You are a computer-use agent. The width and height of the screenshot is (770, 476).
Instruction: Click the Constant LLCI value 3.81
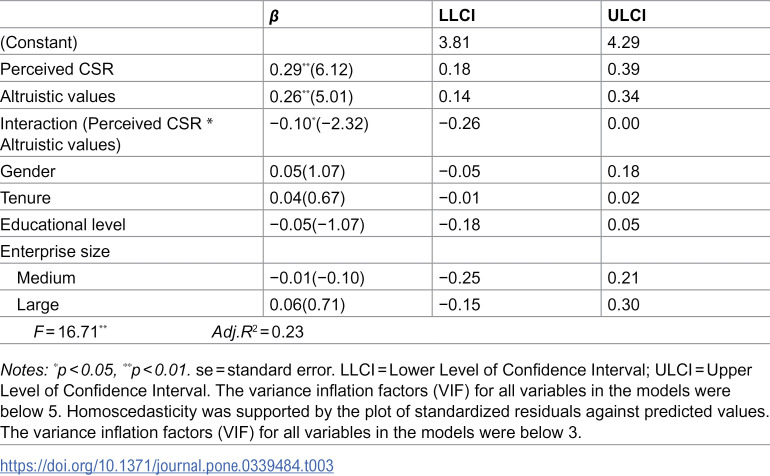(454, 42)
